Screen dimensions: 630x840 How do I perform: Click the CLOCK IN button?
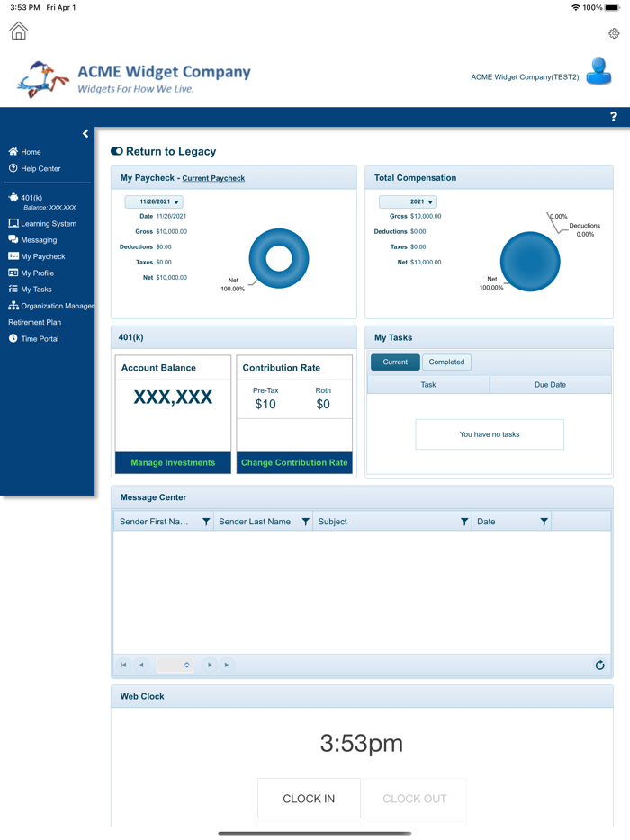(309, 799)
